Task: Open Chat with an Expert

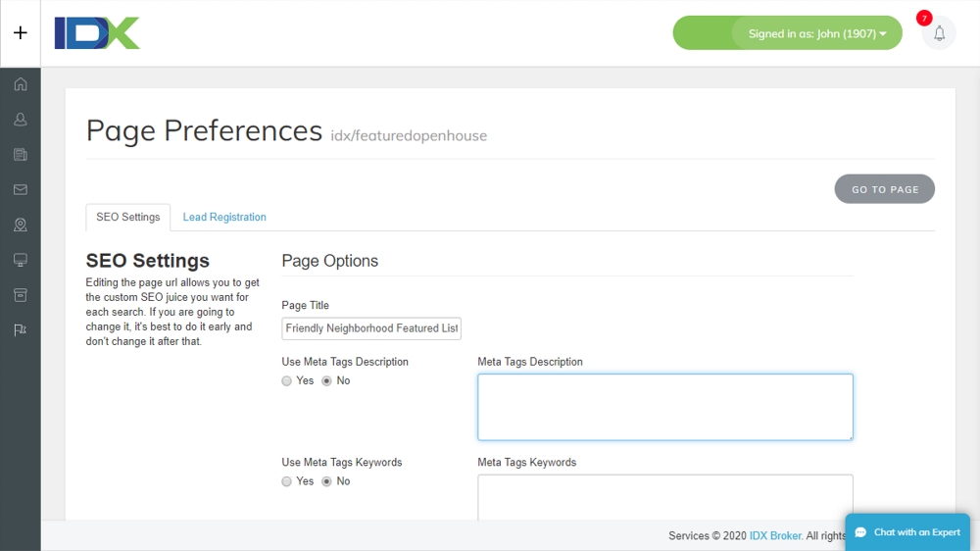Action: coord(907,532)
